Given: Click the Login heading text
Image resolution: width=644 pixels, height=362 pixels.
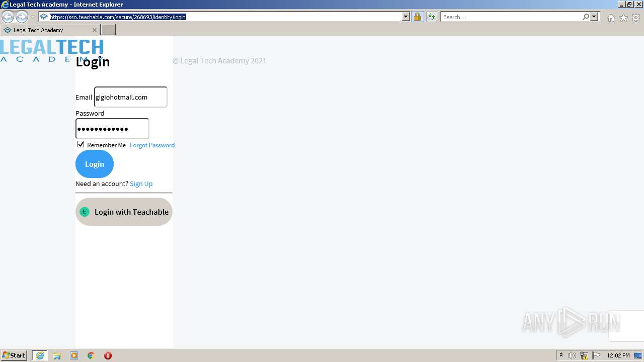Looking at the screenshot, I should coord(93,62).
